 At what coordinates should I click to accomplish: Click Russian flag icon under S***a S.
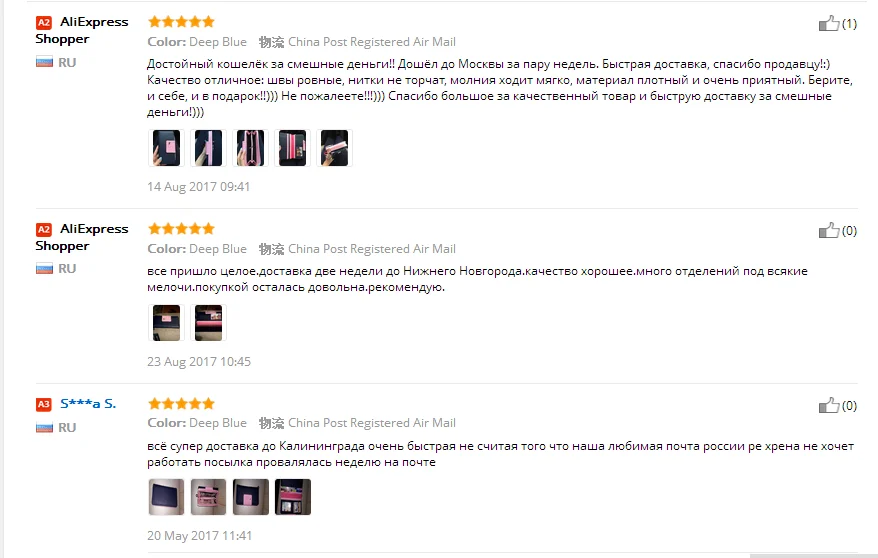44,428
